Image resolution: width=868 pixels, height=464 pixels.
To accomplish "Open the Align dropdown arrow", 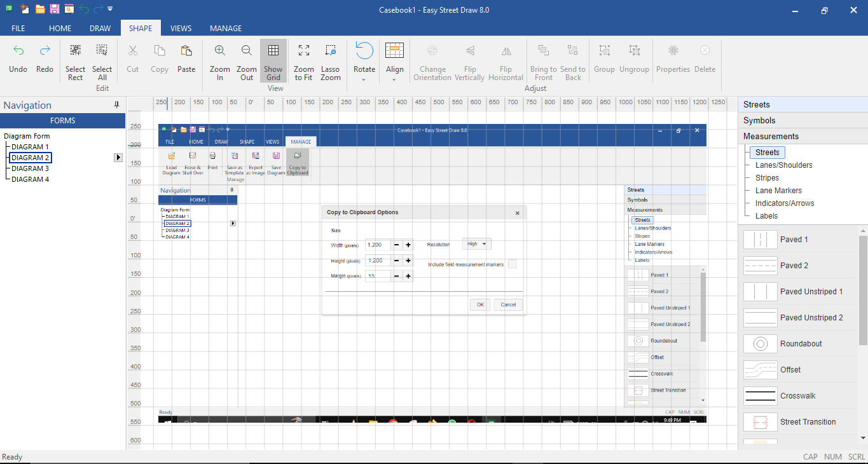I will click(x=395, y=80).
